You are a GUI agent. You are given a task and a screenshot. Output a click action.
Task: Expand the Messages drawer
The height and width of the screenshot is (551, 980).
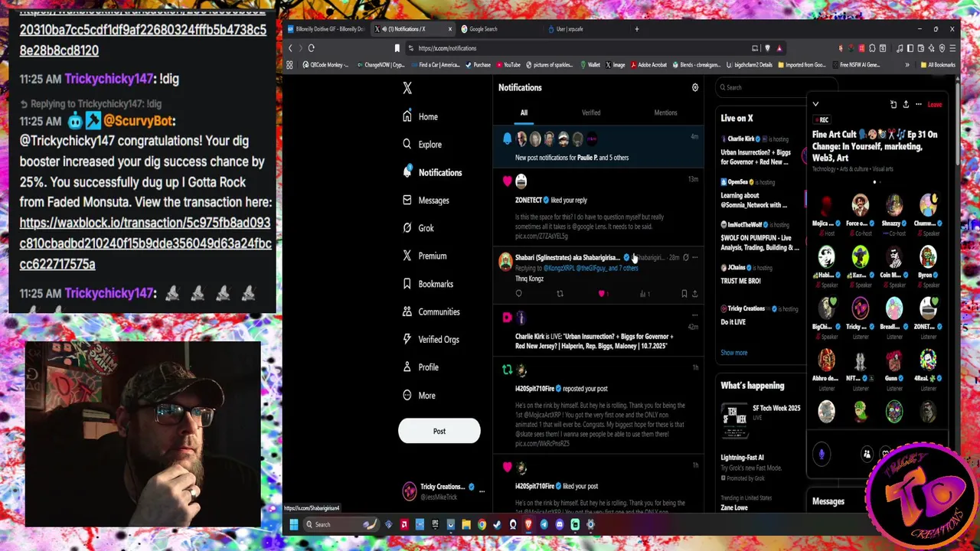pyautogui.click(x=828, y=501)
